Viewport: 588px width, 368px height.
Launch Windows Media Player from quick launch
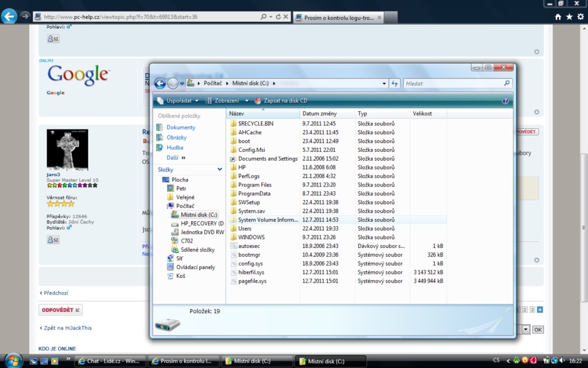click(55, 362)
